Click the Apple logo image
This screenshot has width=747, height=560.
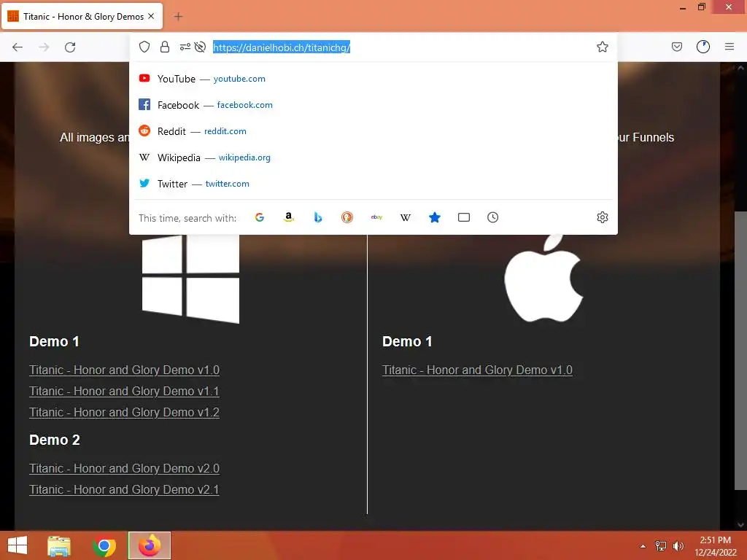543,279
